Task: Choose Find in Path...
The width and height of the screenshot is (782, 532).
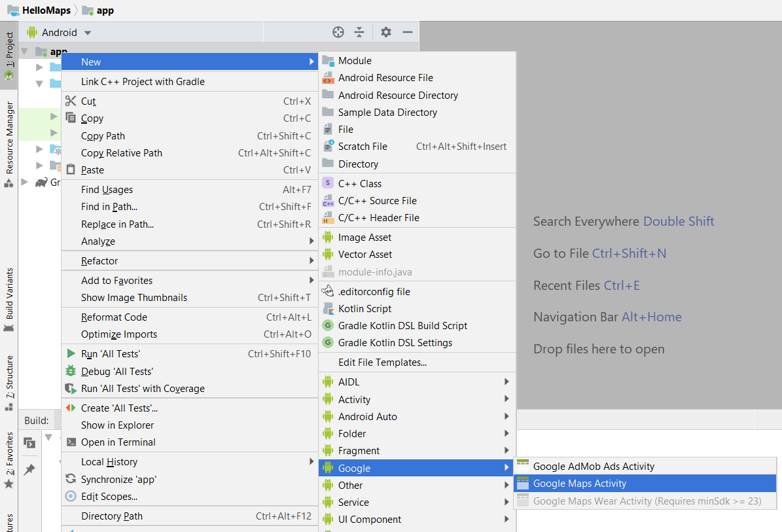Action: pyautogui.click(x=190, y=206)
